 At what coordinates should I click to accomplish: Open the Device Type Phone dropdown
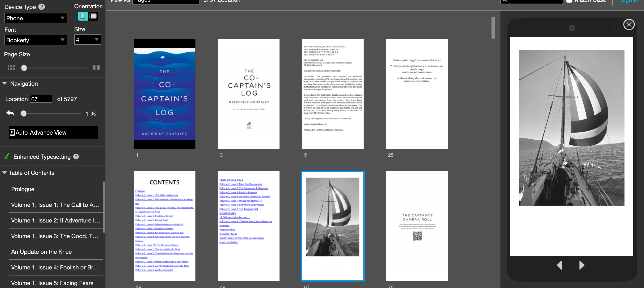(36, 18)
